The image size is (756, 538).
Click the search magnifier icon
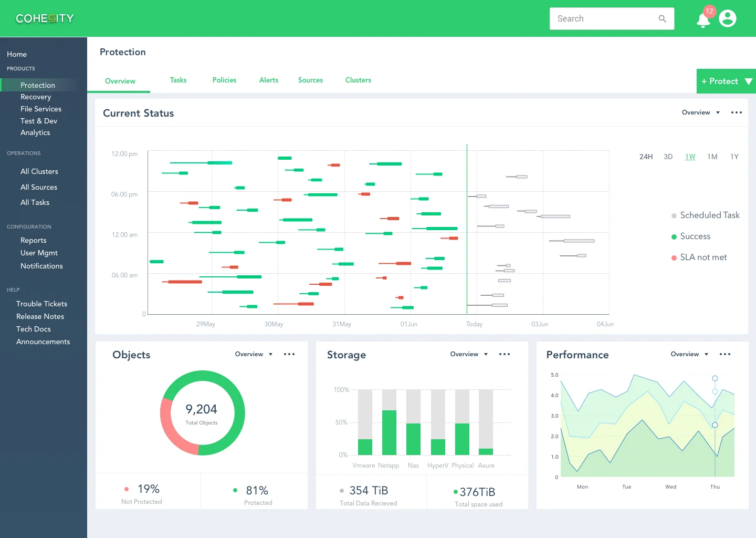tap(663, 19)
